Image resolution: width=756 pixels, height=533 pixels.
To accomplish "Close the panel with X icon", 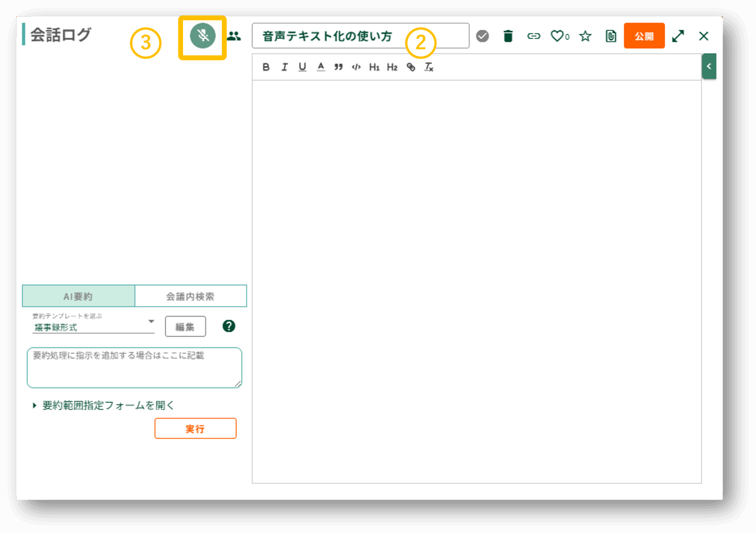I will pos(703,36).
